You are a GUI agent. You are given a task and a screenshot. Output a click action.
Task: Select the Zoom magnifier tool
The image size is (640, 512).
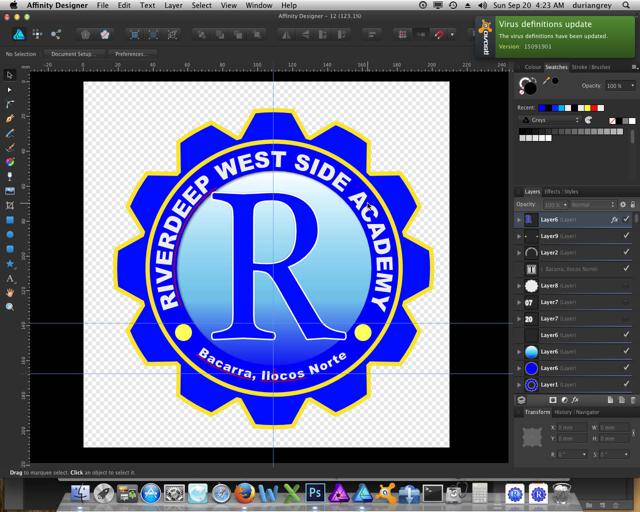click(x=10, y=306)
